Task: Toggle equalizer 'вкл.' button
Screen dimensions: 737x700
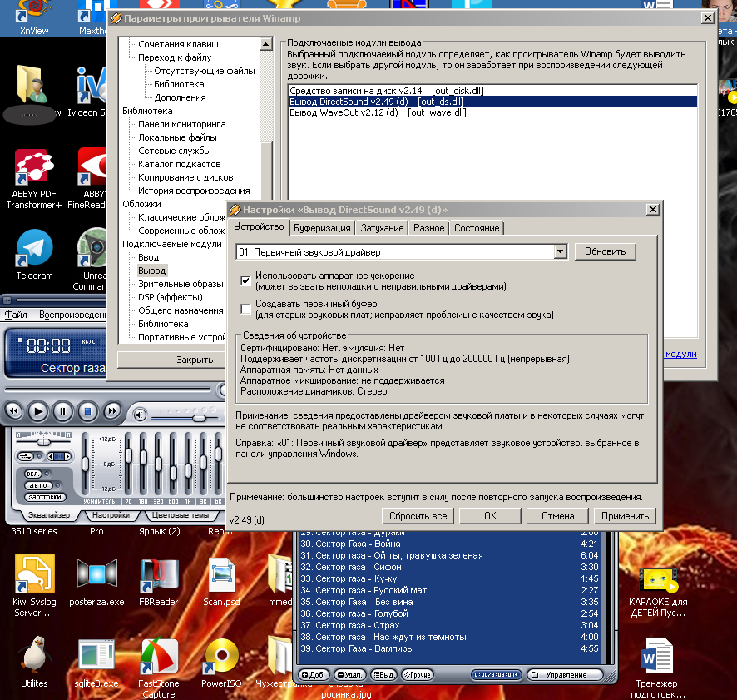Action: click(33, 474)
